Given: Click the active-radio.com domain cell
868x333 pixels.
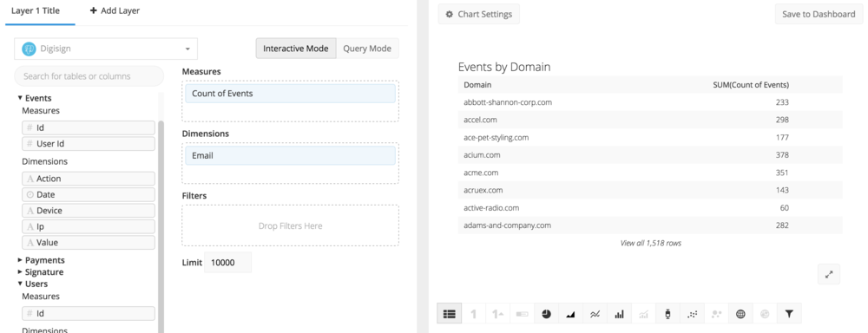Looking at the screenshot, I should [x=491, y=208].
